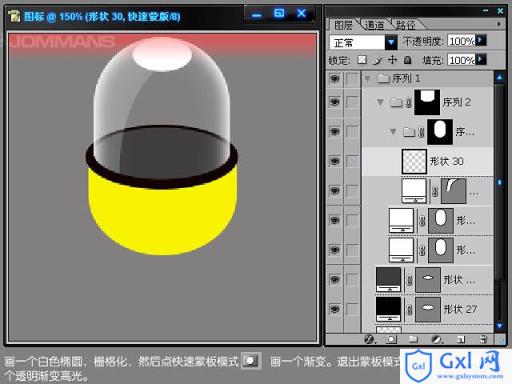The image size is (512, 384).
Task: Click 形状 27 black fill color thumbnail
Action: 388,309
